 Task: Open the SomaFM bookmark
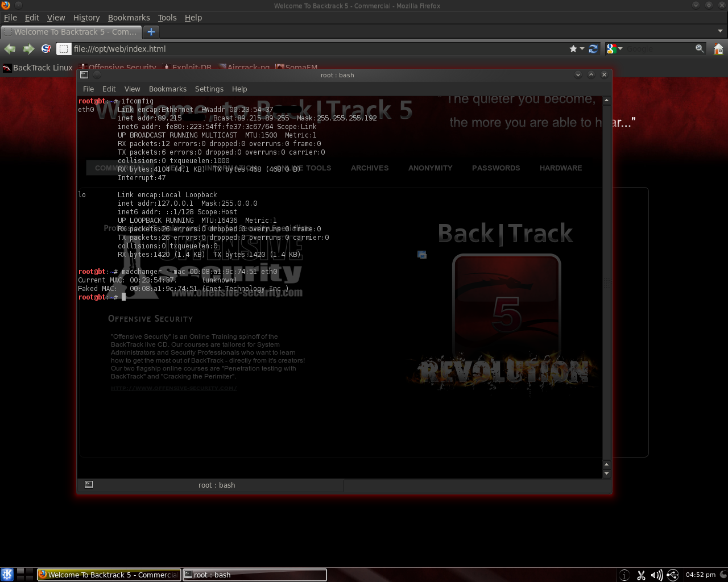point(296,68)
